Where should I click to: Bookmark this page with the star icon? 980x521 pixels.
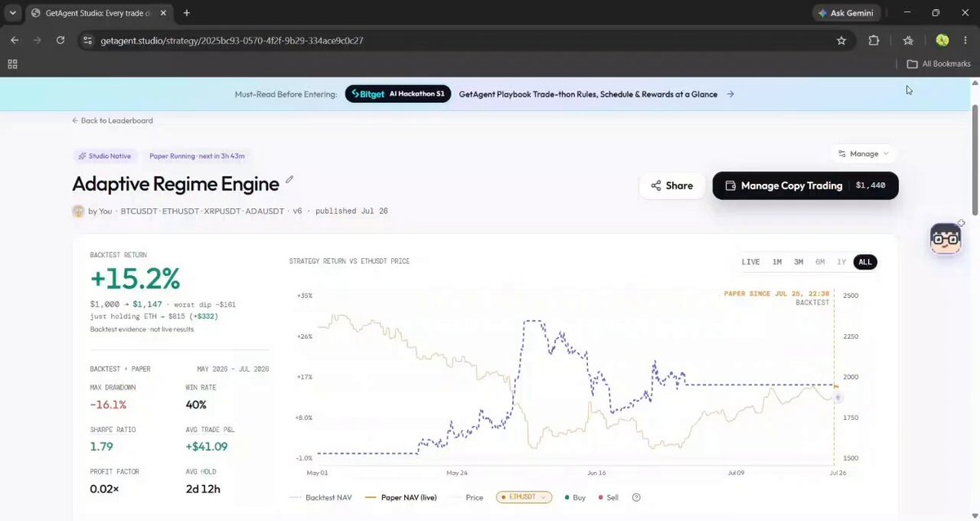coord(841,40)
